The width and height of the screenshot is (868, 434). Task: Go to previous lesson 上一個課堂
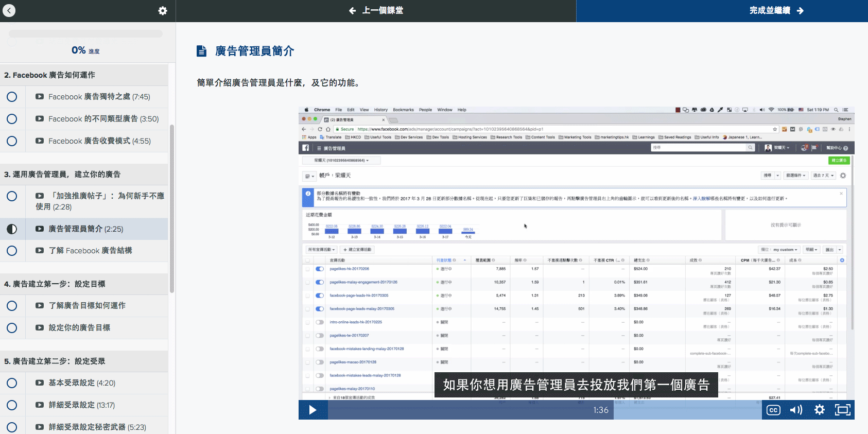[x=376, y=11]
